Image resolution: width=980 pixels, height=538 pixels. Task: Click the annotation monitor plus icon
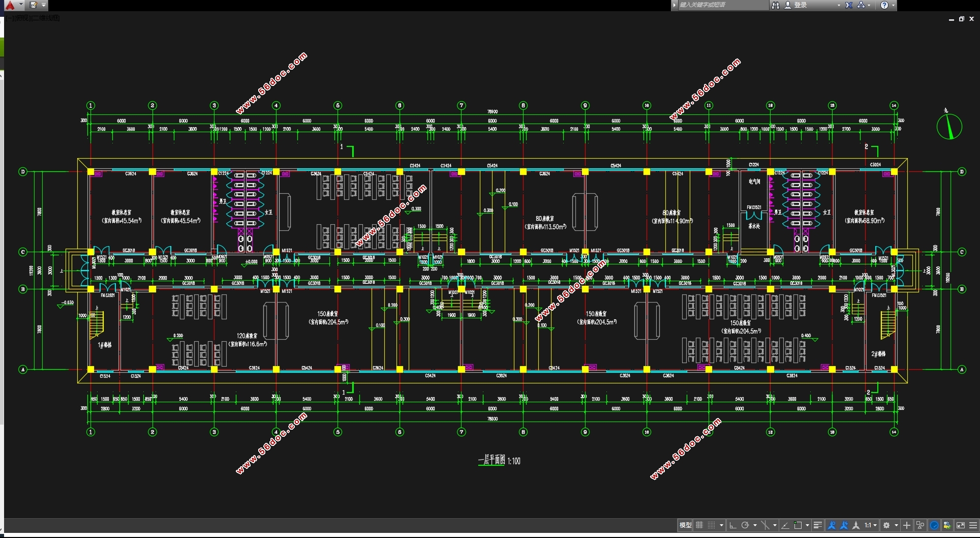907,525
